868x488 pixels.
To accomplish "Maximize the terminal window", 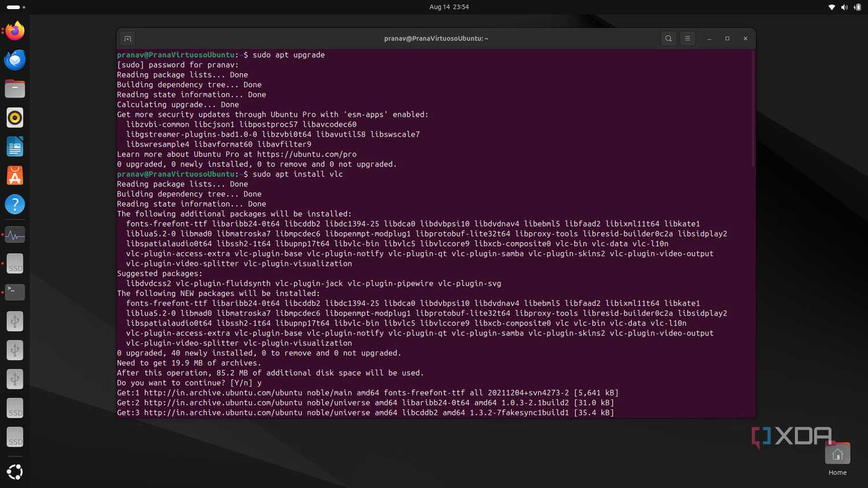I will [x=727, y=39].
